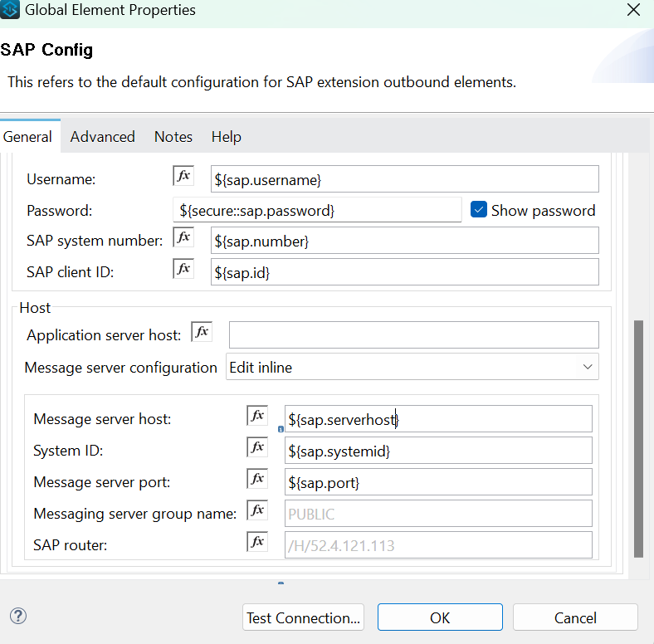Switch to the Advanced tab
Image resolution: width=654 pixels, height=644 pixels.
pyautogui.click(x=102, y=137)
